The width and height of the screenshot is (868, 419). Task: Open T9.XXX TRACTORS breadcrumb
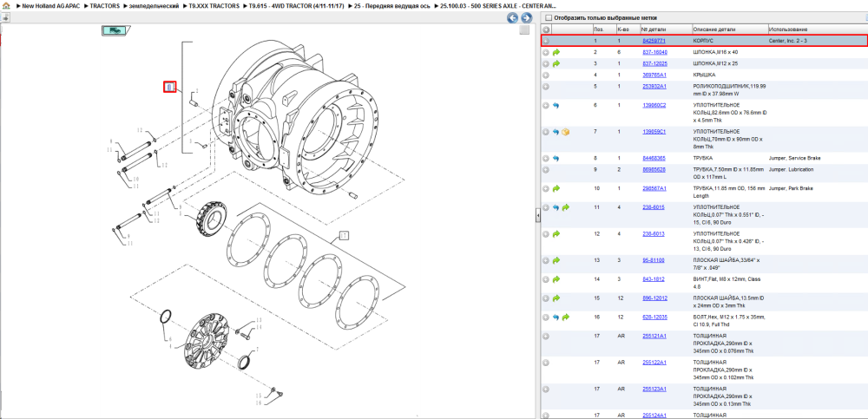[214, 5]
